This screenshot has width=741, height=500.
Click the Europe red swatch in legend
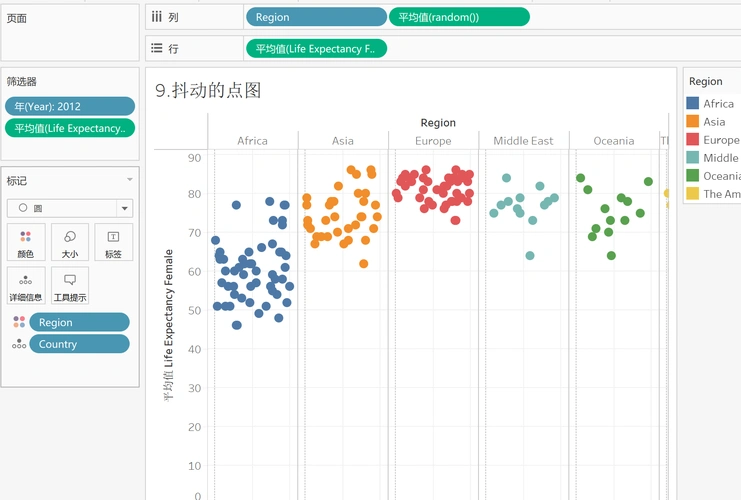pyautogui.click(x=693, y=140)
